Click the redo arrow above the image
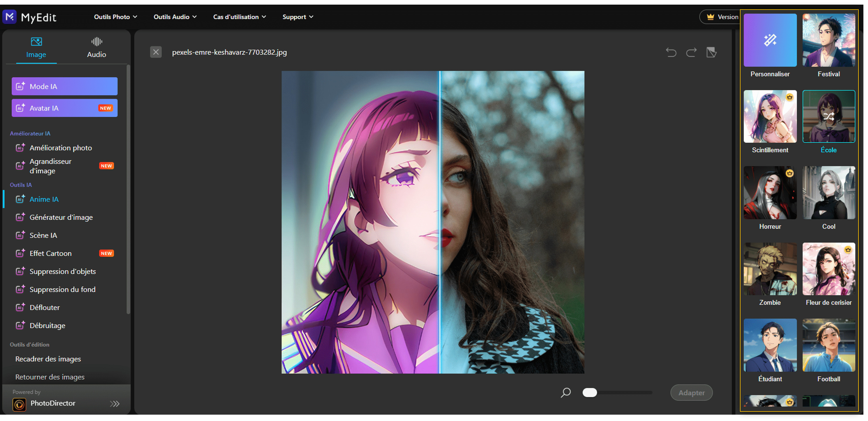Image resolution: width=868 pixels, height=421 pixels. (x=691, y=53)
